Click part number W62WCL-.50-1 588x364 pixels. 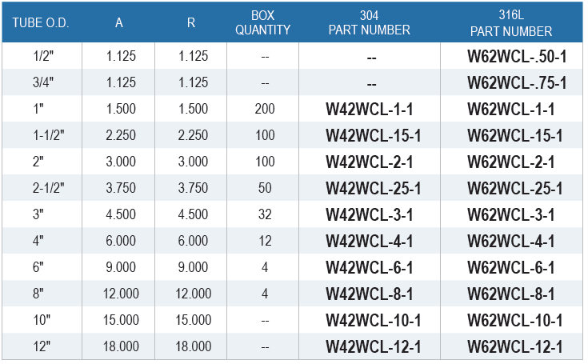tap(517, 56)
